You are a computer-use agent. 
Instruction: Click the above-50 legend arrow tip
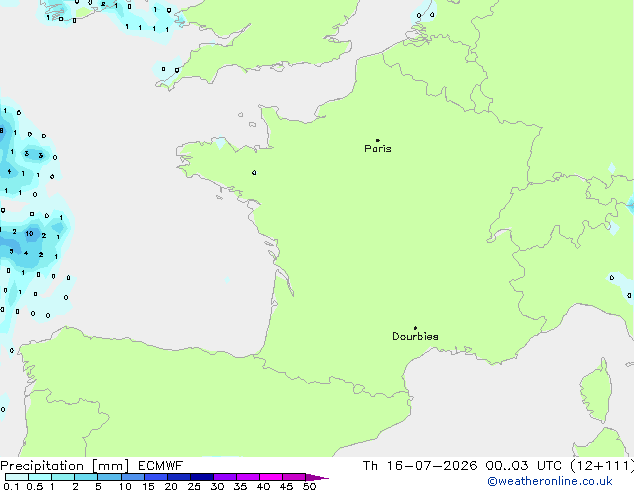pyautogui.click(x=318, y=477)
